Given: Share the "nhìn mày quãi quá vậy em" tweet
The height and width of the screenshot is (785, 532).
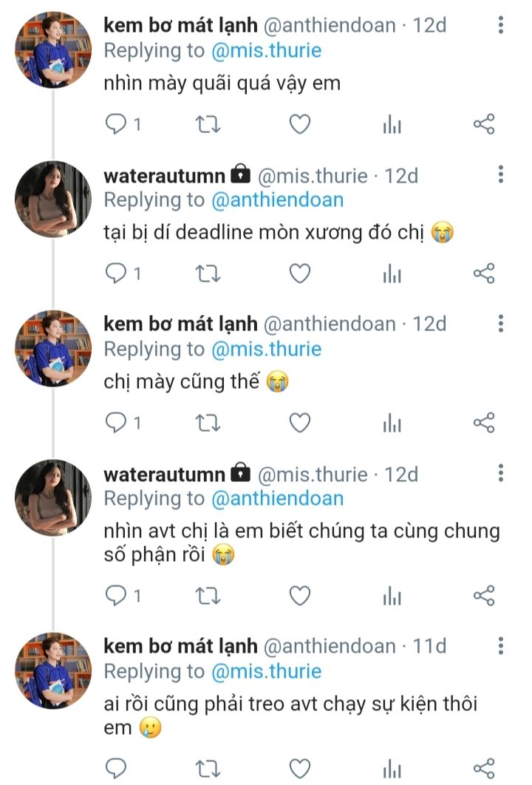Looking at the screenshot, I should [x=484, y=124].
